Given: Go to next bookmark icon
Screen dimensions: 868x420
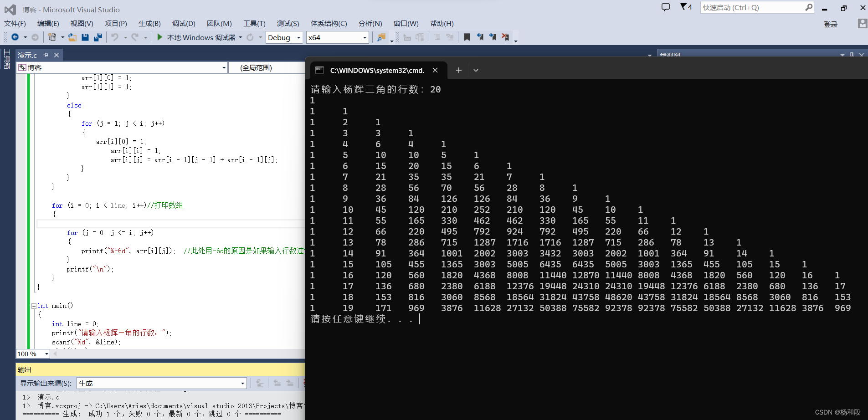Looking at the screenshot, I should pos(493,37).
